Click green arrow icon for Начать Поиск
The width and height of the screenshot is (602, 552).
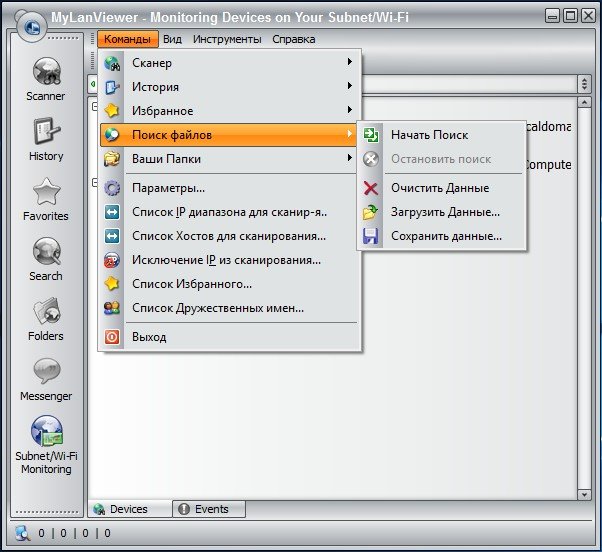point(371,135)
